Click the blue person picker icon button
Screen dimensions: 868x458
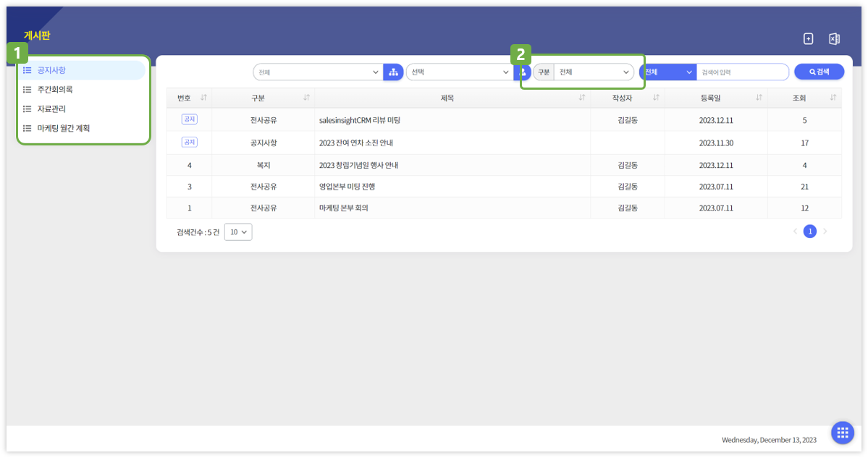coord(523,72)
